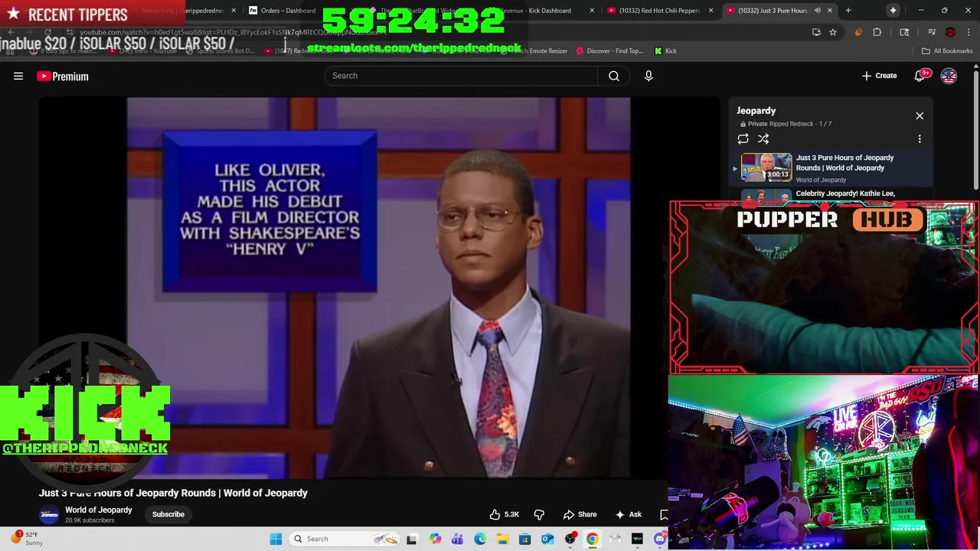
Task: Open Copilot from the taskbar
Action: (x=435, y=539)
